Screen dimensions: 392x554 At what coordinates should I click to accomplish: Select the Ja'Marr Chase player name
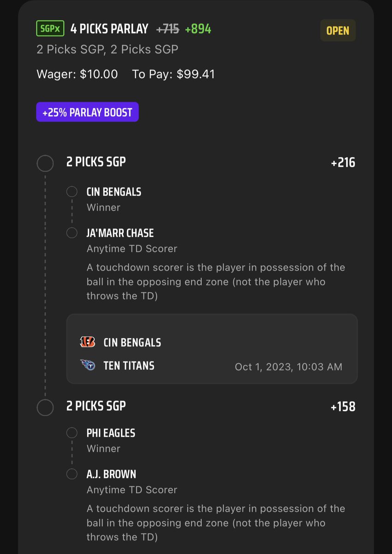pos(120,233)
